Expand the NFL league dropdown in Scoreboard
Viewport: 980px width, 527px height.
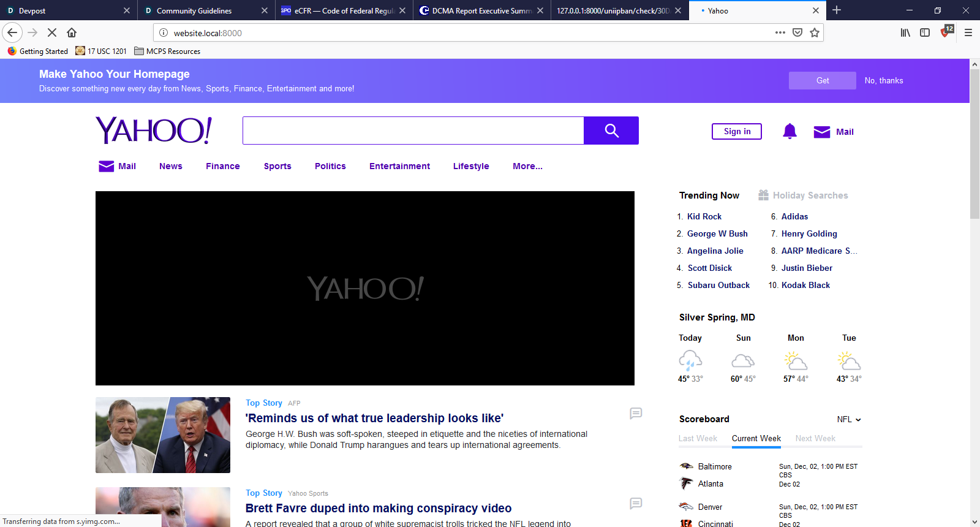(x=849, y=419)
